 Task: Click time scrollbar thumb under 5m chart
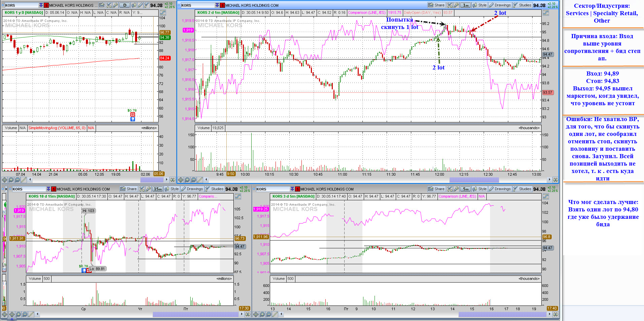[x=502, y=314]
